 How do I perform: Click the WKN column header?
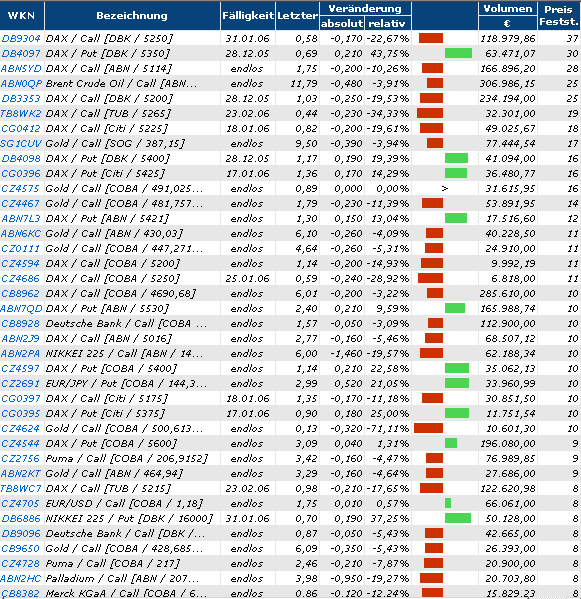pyautogui.click(x=21, y=16)
